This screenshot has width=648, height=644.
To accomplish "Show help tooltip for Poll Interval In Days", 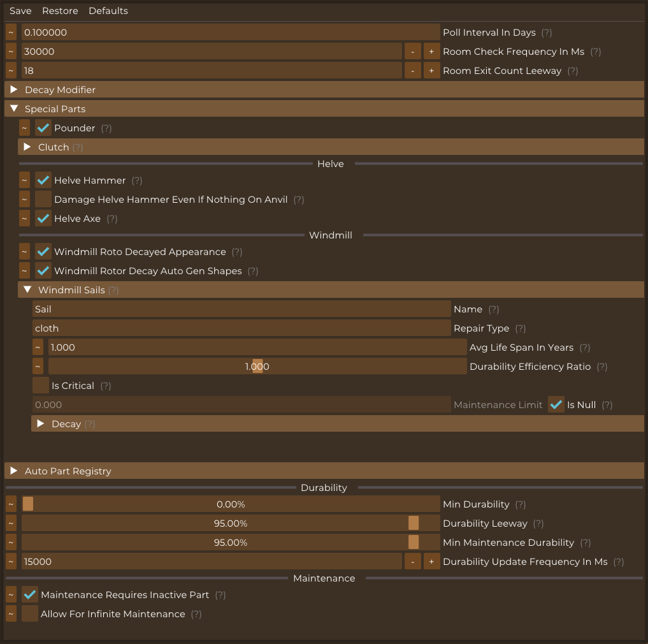I will [x=546, y=33].
